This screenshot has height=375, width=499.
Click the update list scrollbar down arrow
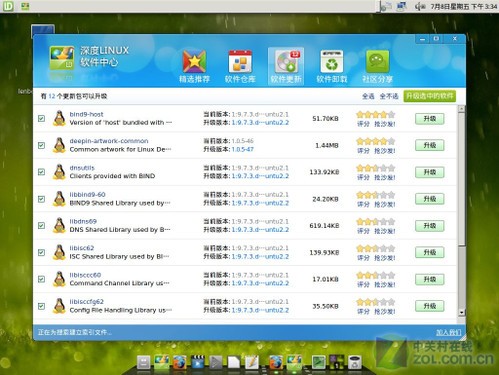pyautogui.click(x=461, y=312)
